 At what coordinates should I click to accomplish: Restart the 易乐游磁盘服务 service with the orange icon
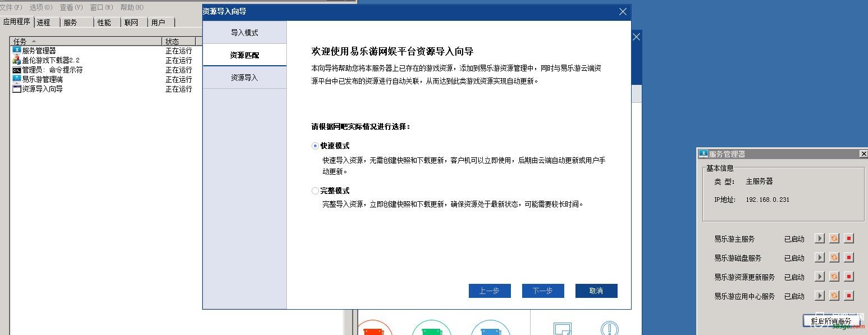tap(834, 258)
